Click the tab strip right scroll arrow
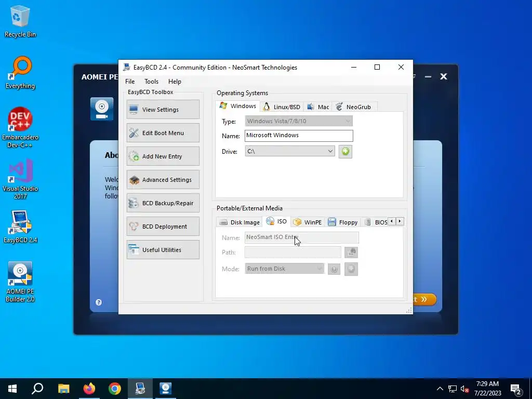Image resolution: width=532 pixels, height=399 pixels. [400, 221]
